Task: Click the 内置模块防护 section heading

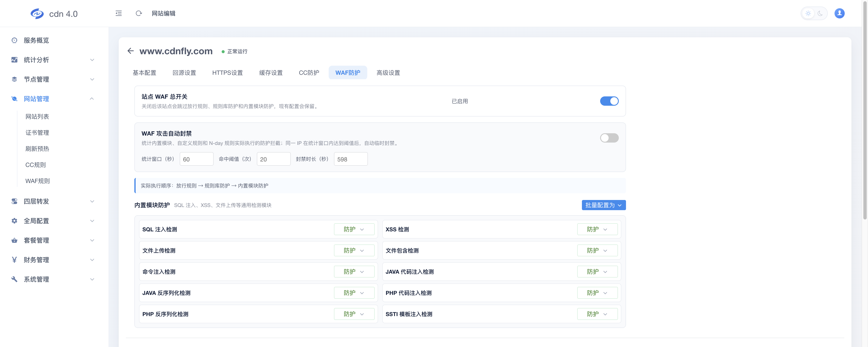Action: coord(152,205)
